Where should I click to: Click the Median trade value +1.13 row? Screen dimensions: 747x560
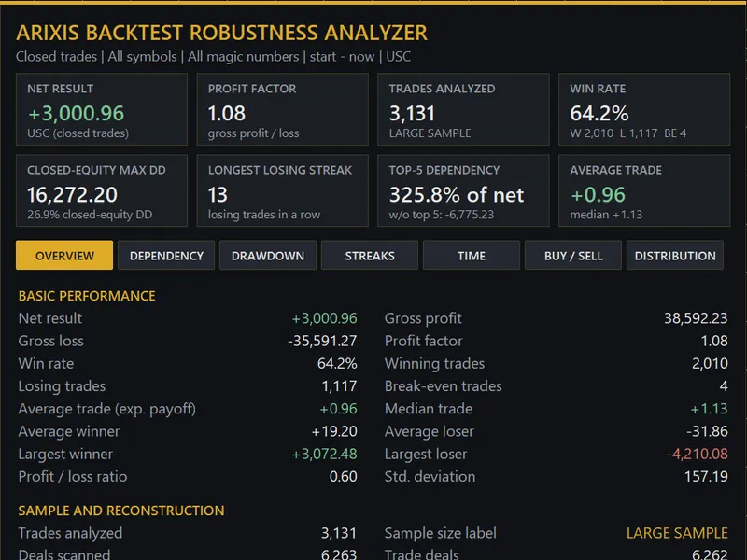[x=556, y=409]
